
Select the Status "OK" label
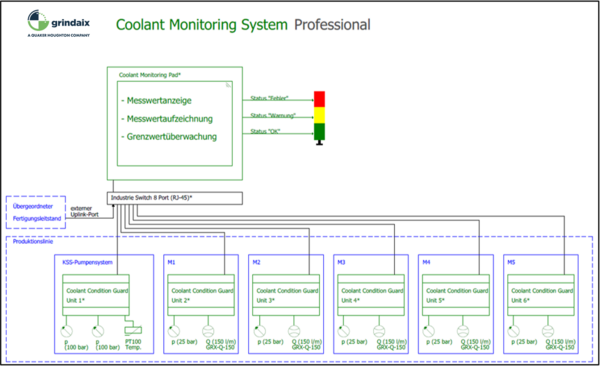pos(265,131)
